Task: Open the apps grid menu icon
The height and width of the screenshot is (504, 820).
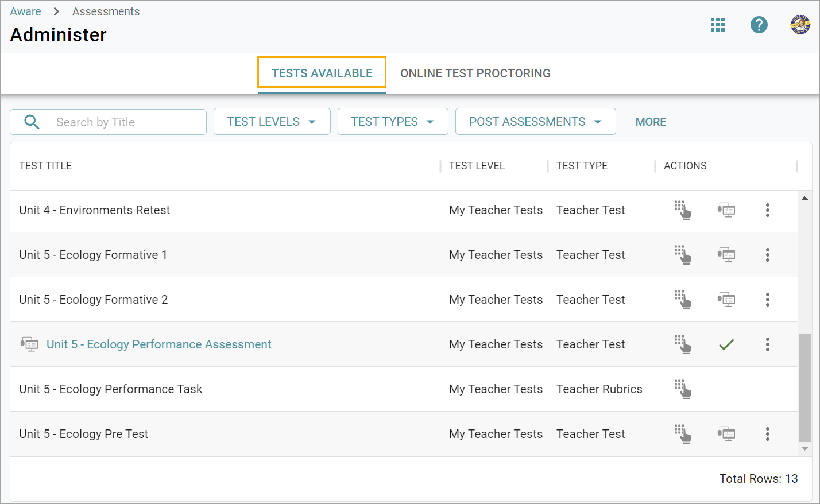Action: (x=717, y=25)
